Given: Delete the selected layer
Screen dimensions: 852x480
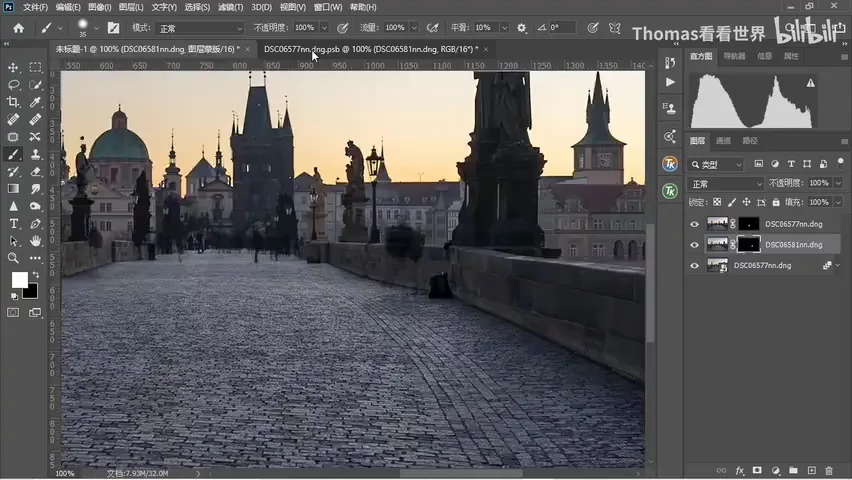Looking at the screenshot, I should (829, 470).
